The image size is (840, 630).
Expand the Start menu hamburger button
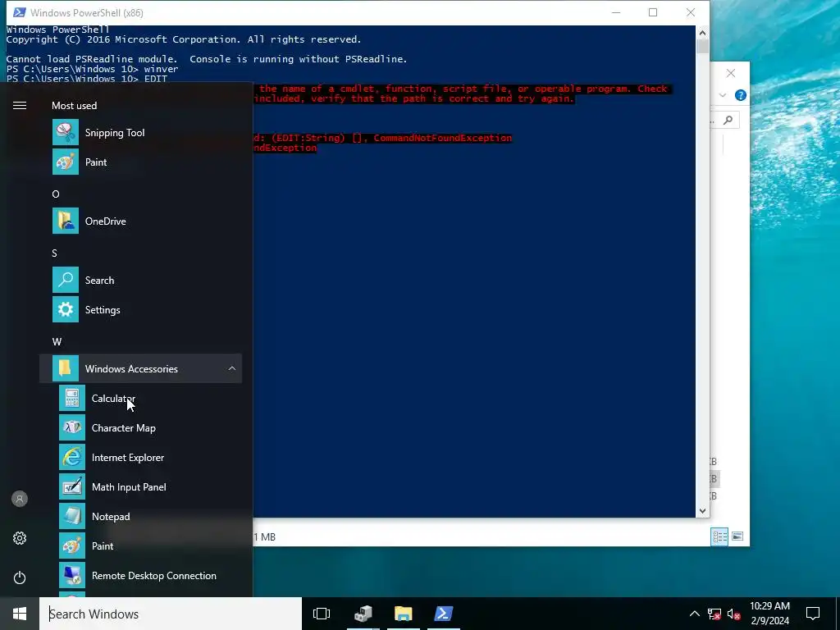click(x=20, y=106)
